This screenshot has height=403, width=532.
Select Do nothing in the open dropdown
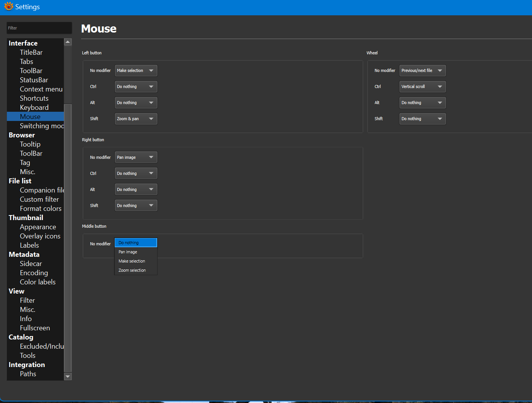tap(135, 243)
